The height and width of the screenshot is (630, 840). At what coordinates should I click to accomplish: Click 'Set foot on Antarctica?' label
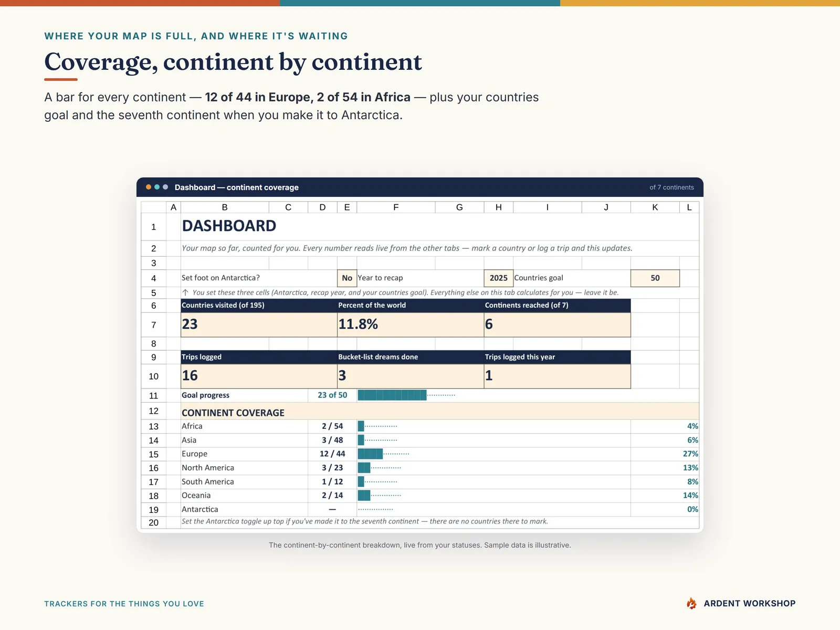(x=220, y=278)
